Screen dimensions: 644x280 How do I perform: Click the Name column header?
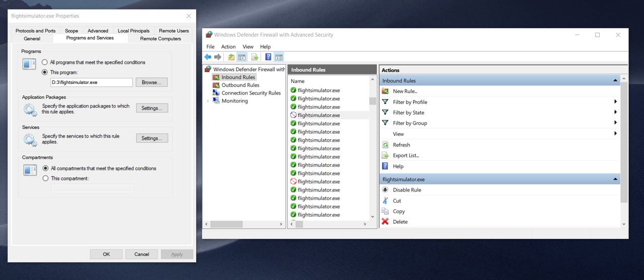(x=329, y=81)
